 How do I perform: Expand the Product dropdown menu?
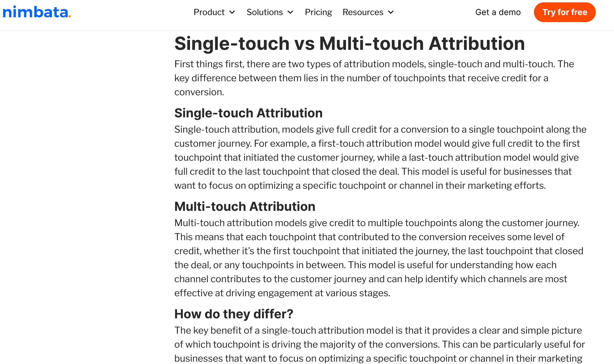pos(214,12)
